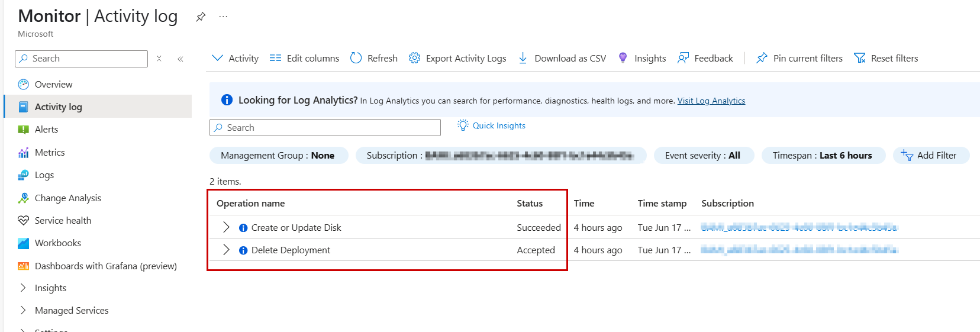Click the Download as CSV arrow icon
Screen dimensions: 980x332
(523, 58)
